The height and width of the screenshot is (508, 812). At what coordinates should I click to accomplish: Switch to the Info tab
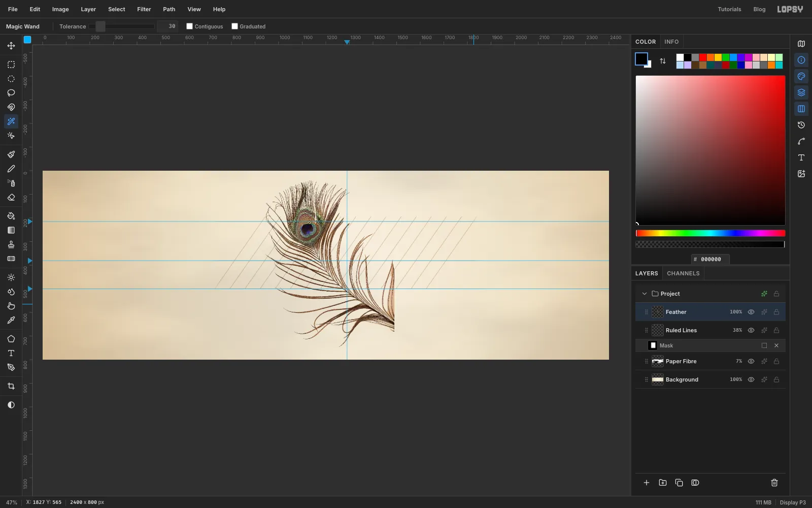coord(671,42)
